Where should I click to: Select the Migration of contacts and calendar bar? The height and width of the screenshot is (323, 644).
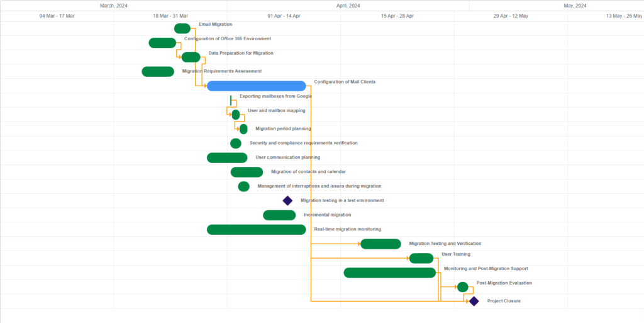247,172
